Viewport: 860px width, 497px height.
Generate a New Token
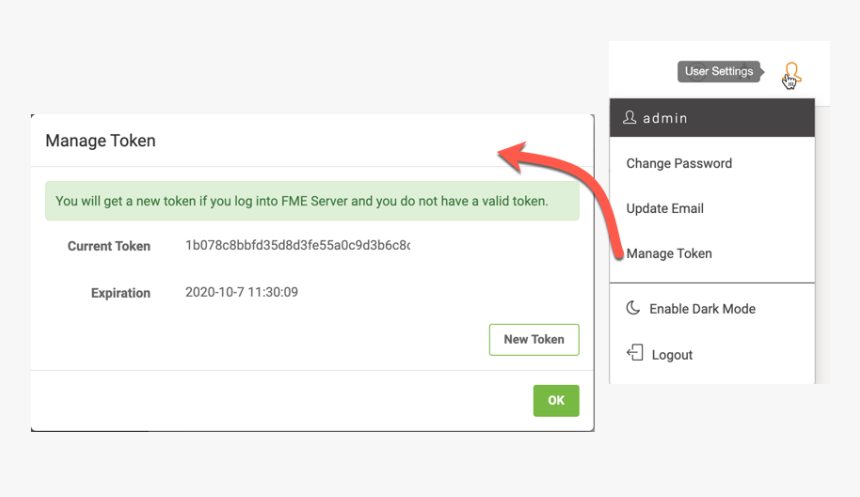(534, 340)
